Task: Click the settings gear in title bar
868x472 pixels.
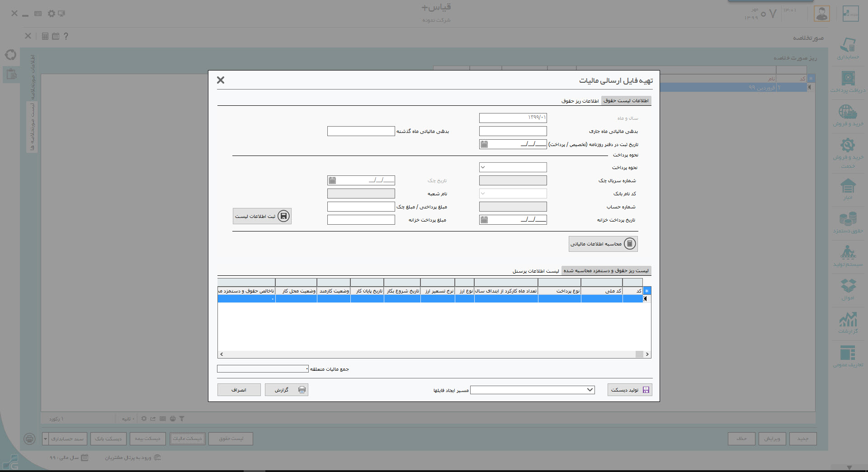Action: pyautogui.click(x=52, y=14)
